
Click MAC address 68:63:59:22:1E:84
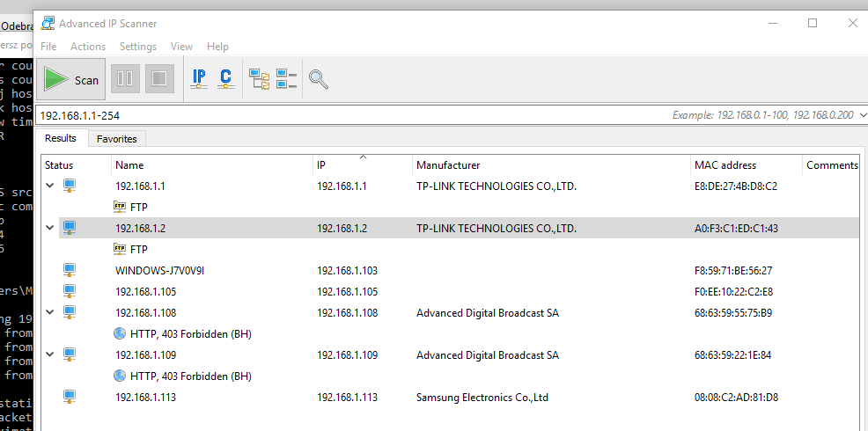tap(733, 355)
